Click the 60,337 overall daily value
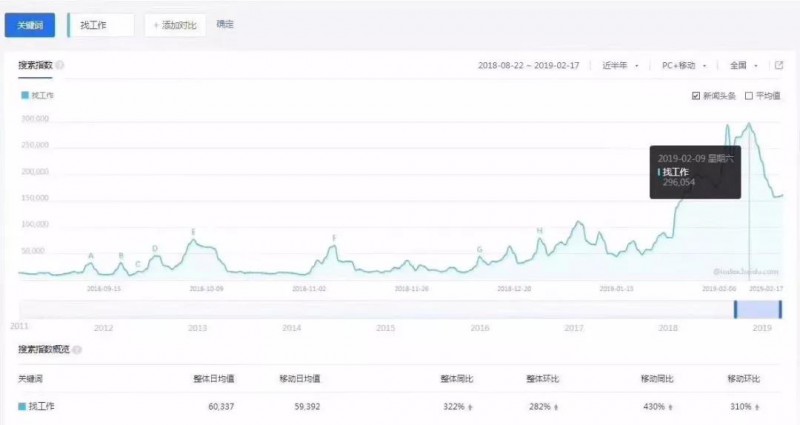Image resolution: width=800 pixels, height=425 pixels. coord(221,407)
